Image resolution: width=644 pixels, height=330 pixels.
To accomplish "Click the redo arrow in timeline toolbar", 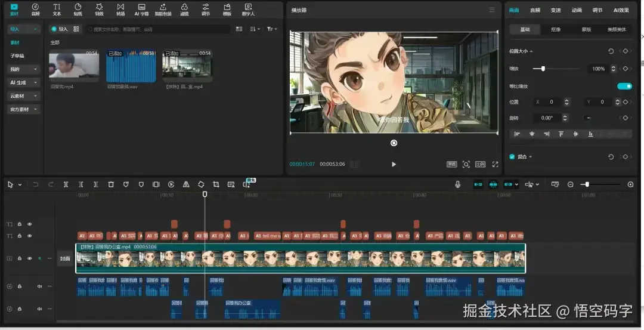I will pyautogui.click(x=51, y=184).
